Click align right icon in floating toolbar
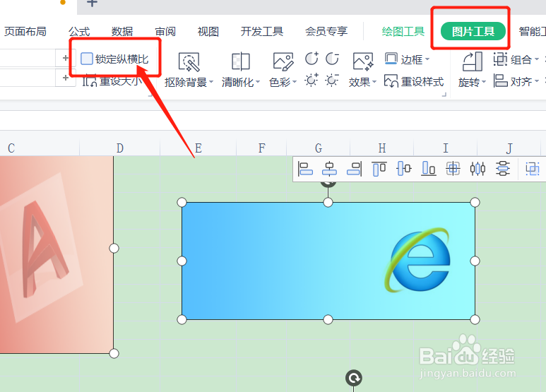Image resolution: width=546 pixels, height=392 pixels. (x=355, y=170)
